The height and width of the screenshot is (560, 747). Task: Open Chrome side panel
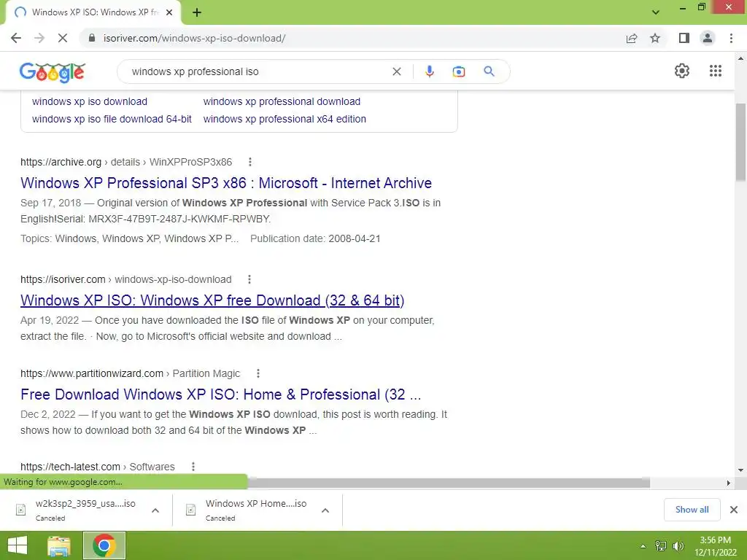684,38
